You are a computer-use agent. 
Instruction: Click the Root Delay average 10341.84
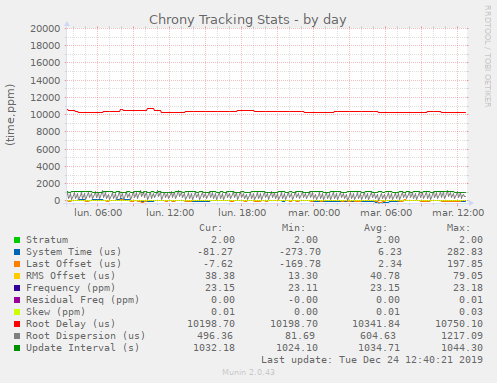(x=376, y=324)
